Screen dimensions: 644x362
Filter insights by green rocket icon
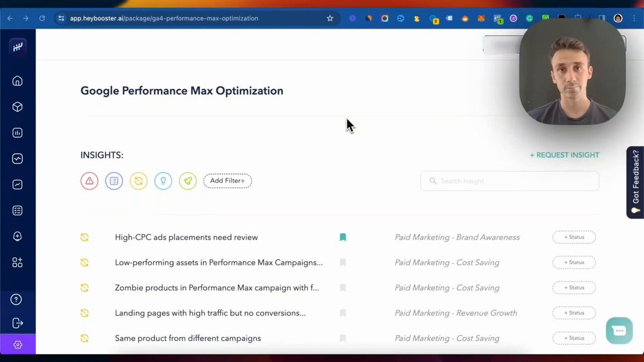[188, 181]
